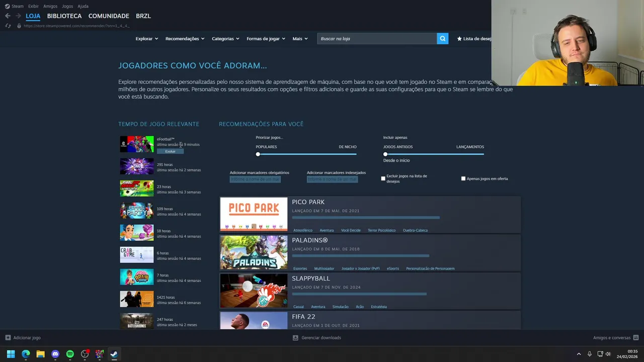The width and height of the screenshot is (644, 362).
Task: Expand the Mais dropdown
Action: click(x=300, y=39)
